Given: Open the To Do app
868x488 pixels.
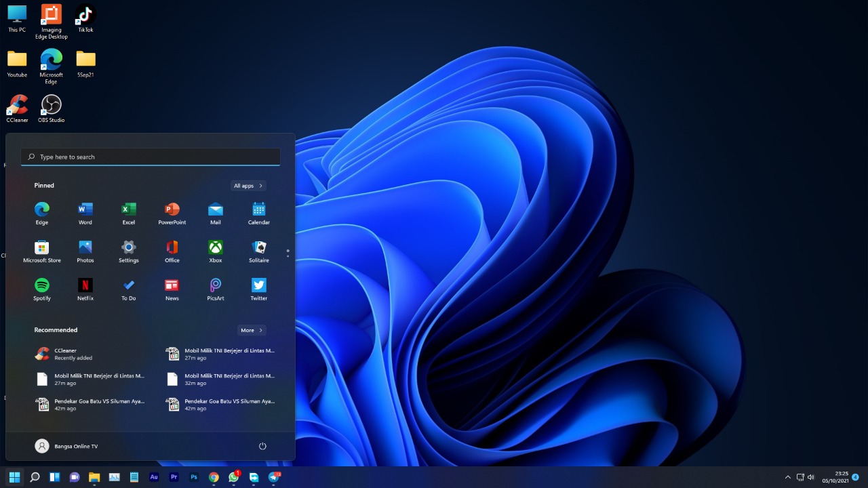Looking at the screenshot, I should point(129,289).
